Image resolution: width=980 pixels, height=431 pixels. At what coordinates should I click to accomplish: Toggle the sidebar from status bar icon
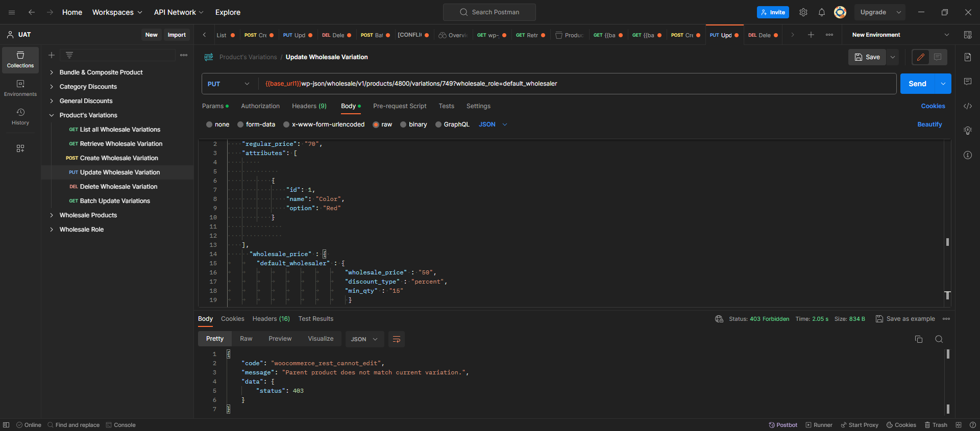pyautogui.click(x=6, y=425)
